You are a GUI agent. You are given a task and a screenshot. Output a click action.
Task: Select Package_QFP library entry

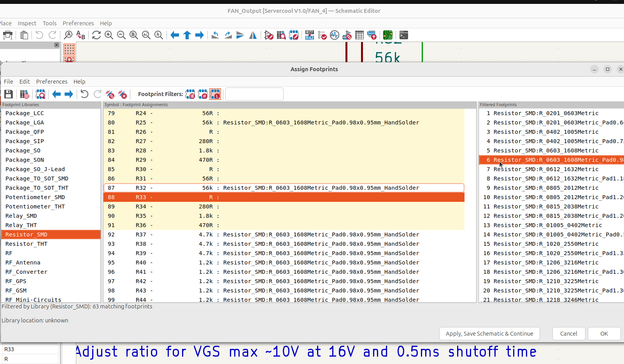coord(51,132)
